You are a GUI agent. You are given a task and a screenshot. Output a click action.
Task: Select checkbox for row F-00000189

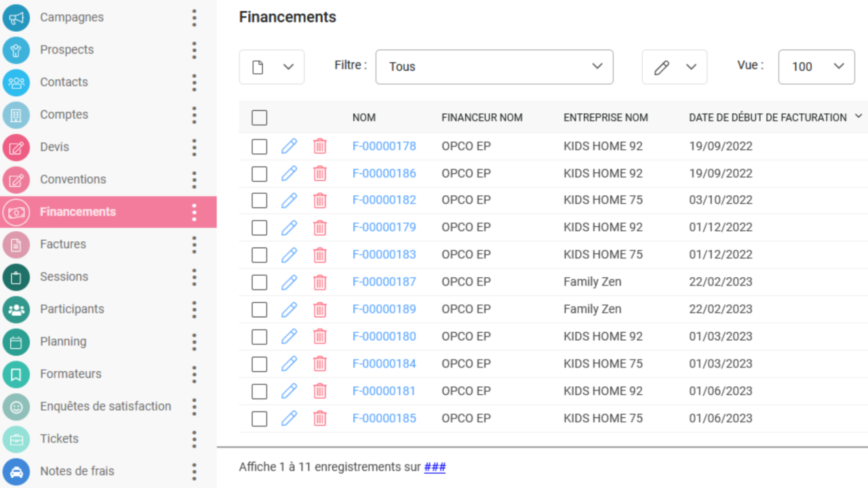click(x=259, y=310)
